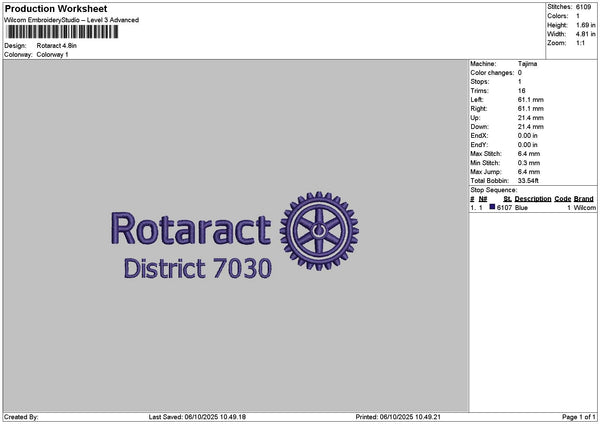Screen dimensions: 600x424
Task: Click the blue thread color swatch
Action: (492, 207)
